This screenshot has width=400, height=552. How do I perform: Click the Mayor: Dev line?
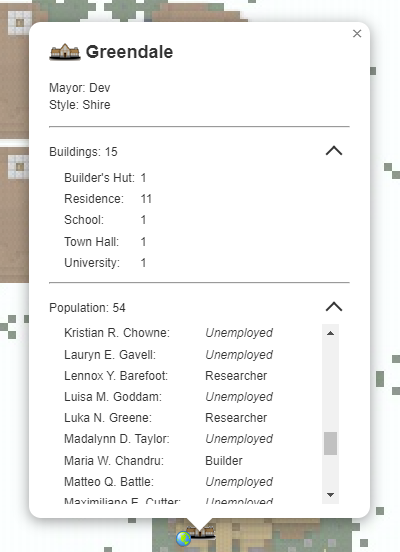point(80,88)
